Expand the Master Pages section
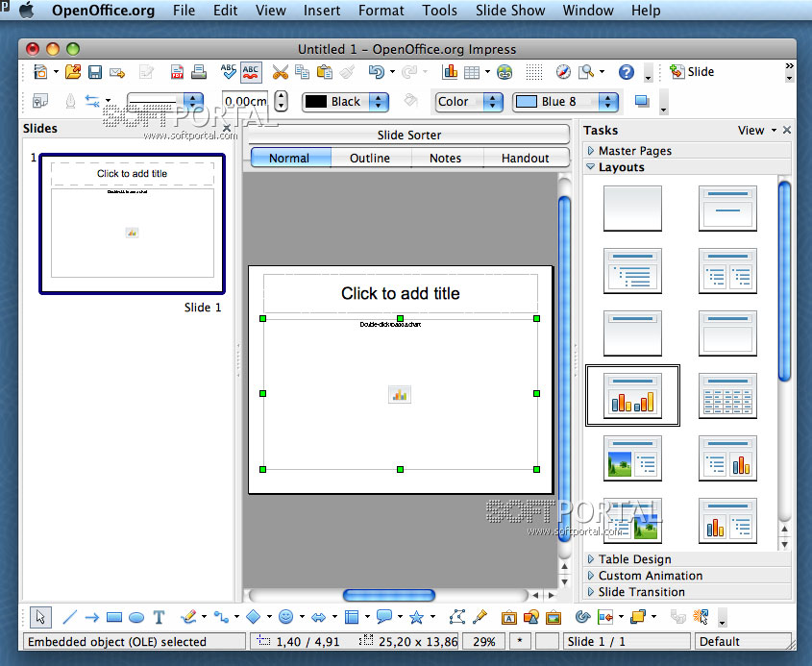Screen dimensions: 812x666 687,151
